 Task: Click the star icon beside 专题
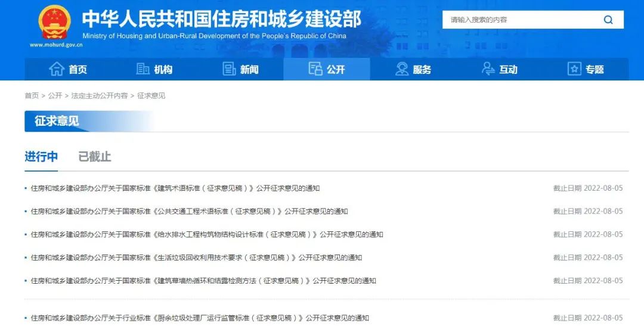[574, 69]
